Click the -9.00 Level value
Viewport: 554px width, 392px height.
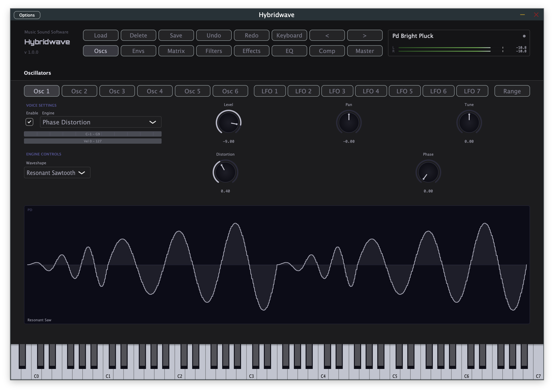[x=228, y=141]
